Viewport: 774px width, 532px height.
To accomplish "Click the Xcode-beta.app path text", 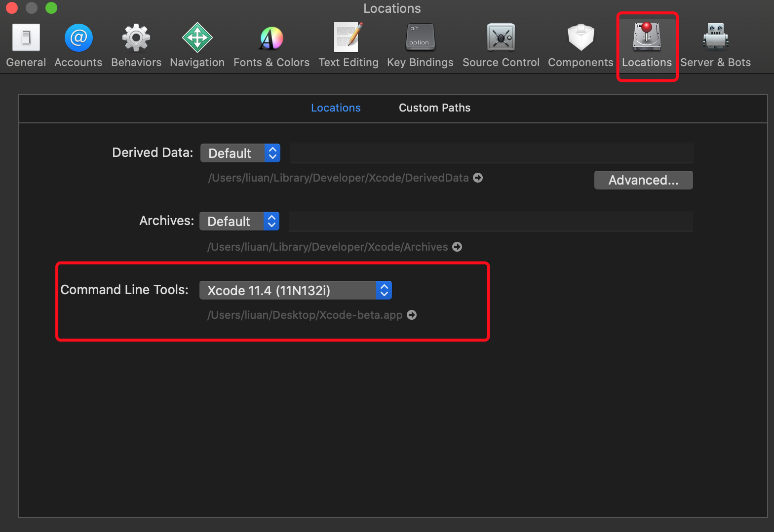I will [x=305, y=315].
